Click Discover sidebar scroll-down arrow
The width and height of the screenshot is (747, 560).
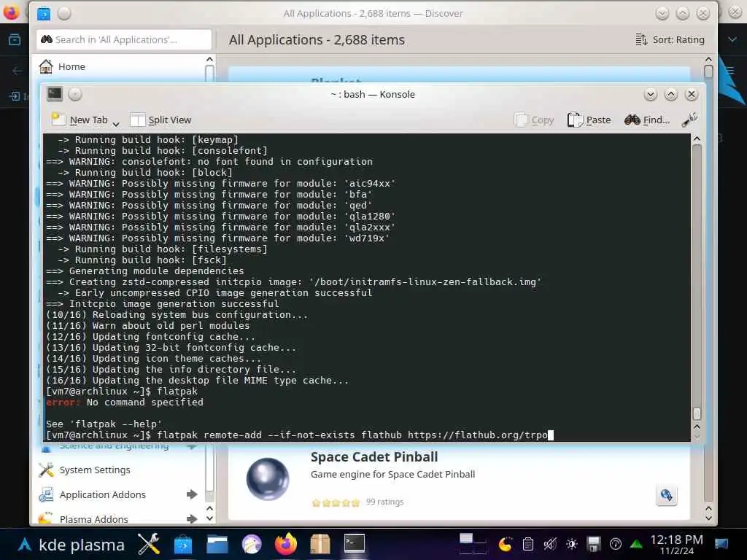[x=209, y=518]
